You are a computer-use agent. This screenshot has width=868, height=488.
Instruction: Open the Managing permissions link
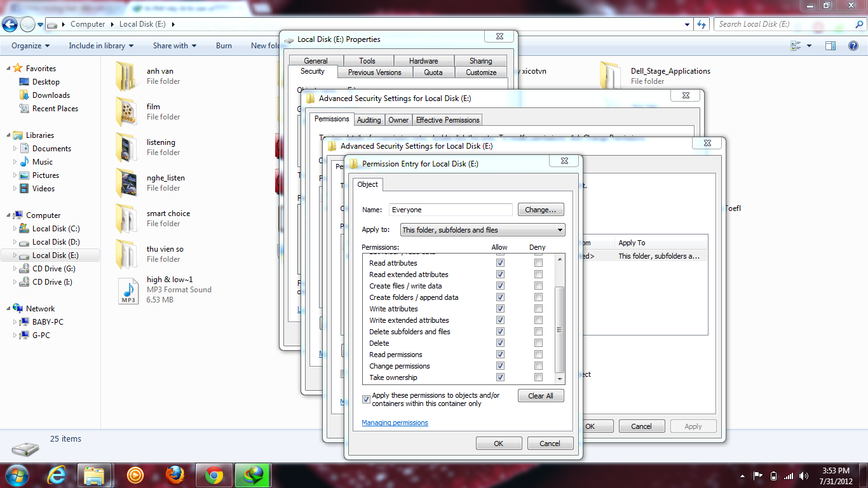click(395, 423)
